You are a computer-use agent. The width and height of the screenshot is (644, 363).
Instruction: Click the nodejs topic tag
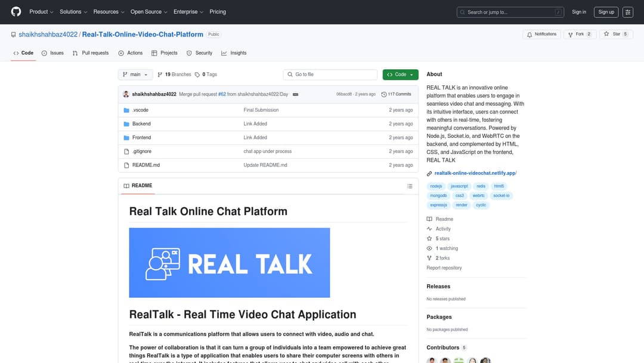[x=436, y=186]
